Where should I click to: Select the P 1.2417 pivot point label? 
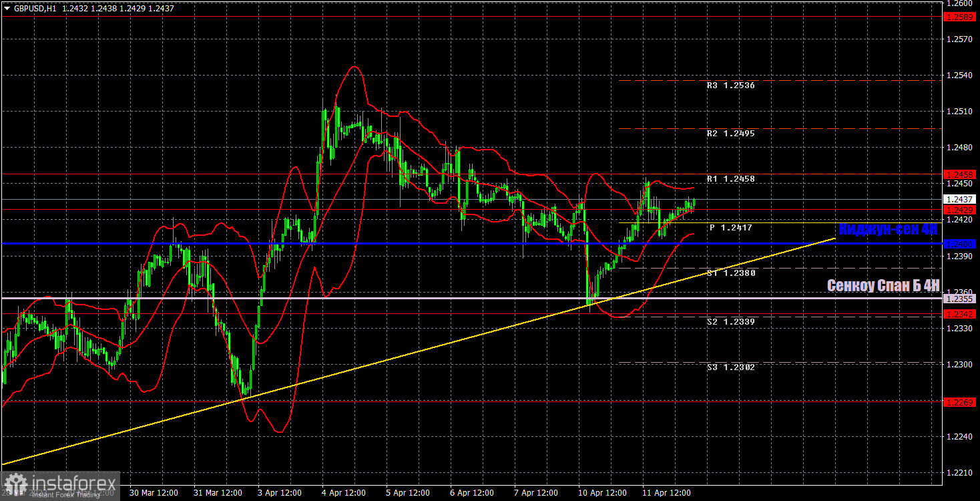(730, 228)
